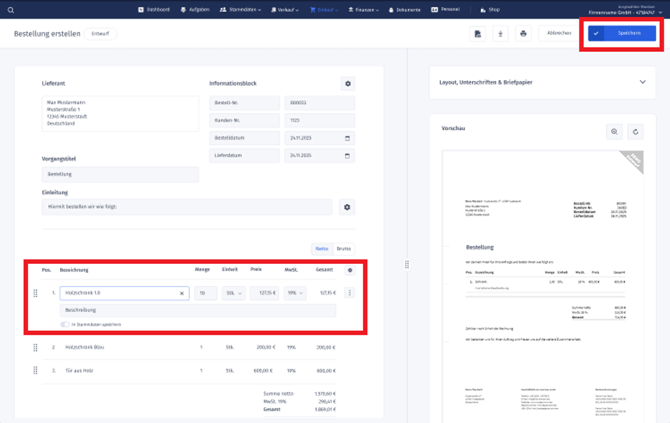The width and height of the screenshot is (670, 423).
Task: Open the Informationsblock gear settings
Action: pyautogui.click(x=347, y=84)
